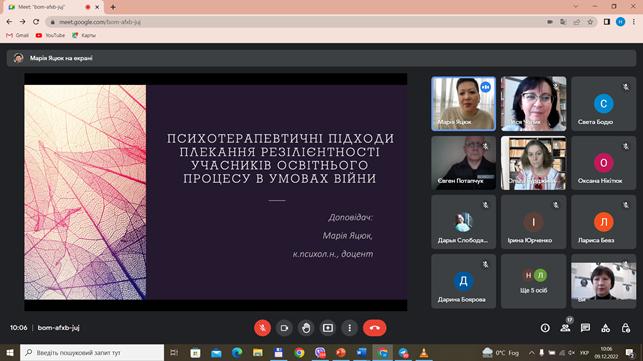643x361 pixels.
Task: Click the Present now screen icon
Action: point(328,328)
